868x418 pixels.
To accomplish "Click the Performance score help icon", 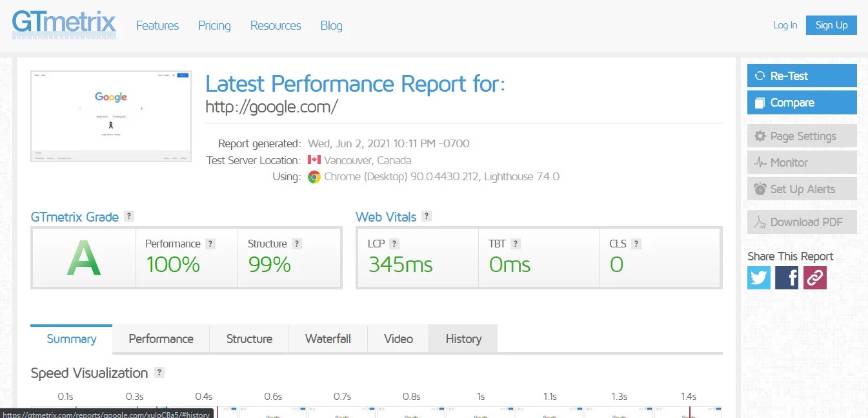I will [210, 244].
